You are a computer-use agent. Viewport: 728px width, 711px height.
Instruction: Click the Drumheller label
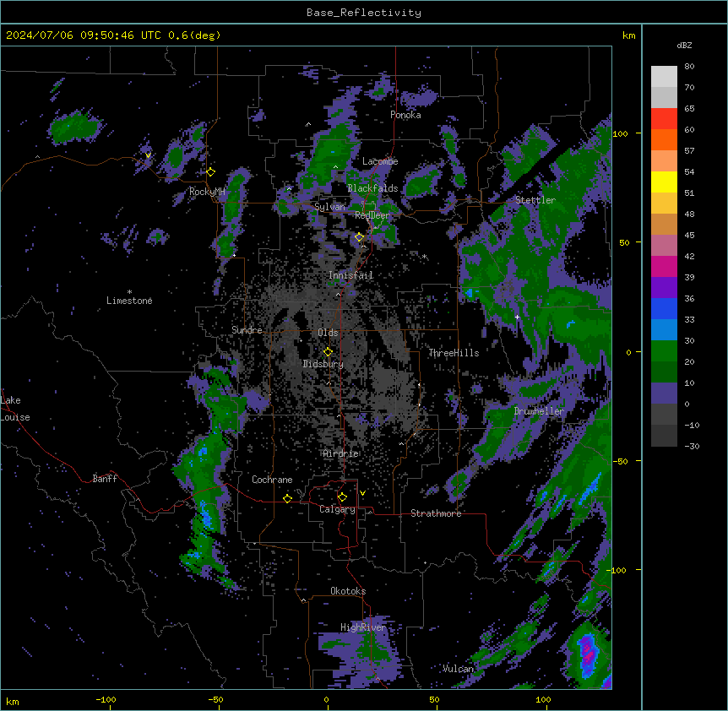tap(539, 411)
